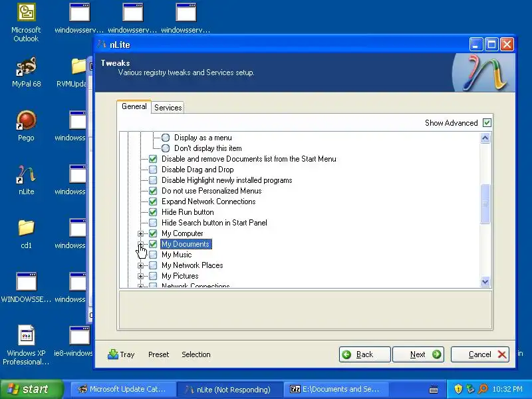Click the green arrow icon on Next
The width and height of the screenshot is (532, 399).
click(x=437, y=354)
